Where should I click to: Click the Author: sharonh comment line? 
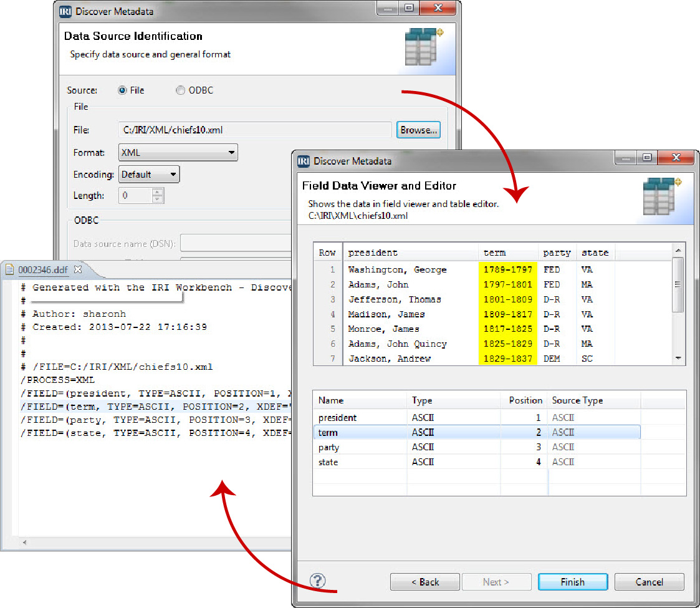[74, 314]
